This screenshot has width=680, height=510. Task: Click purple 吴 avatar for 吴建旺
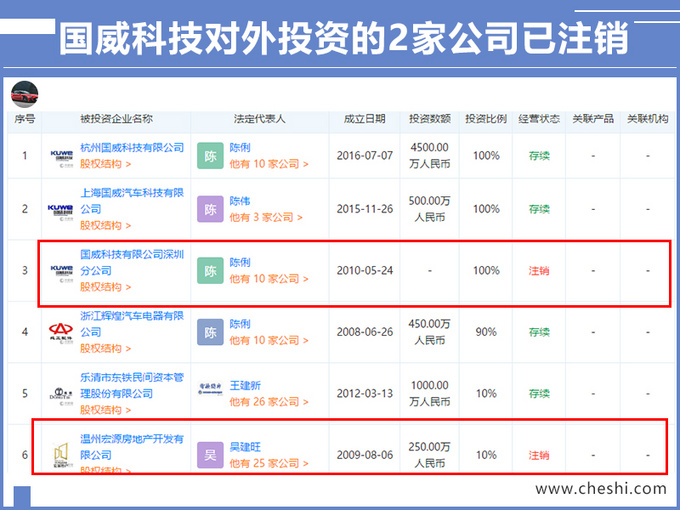210,455
